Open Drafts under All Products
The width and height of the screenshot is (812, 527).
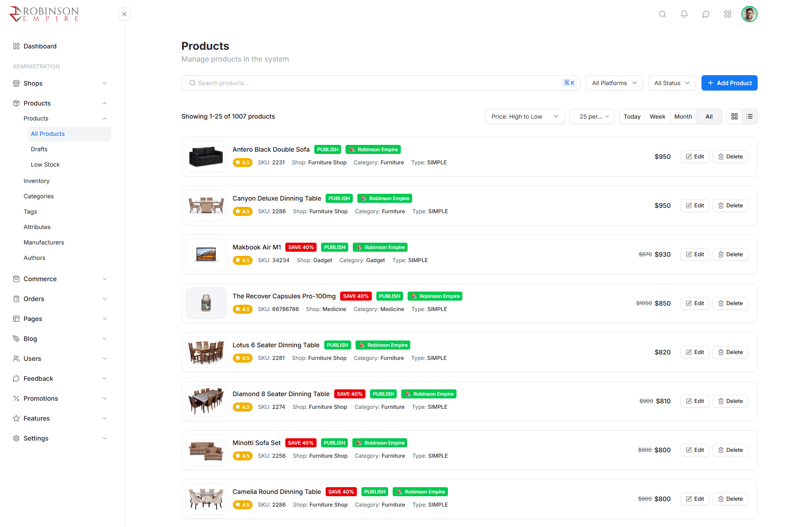point(39,149)
